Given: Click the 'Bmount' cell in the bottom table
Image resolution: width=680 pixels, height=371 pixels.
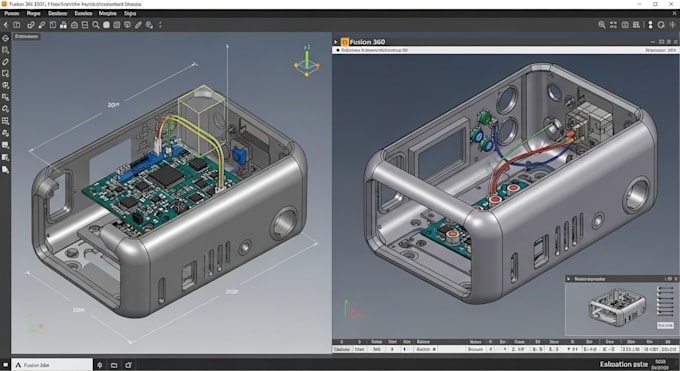Looking at the screenshot, I should coord(475,349).
